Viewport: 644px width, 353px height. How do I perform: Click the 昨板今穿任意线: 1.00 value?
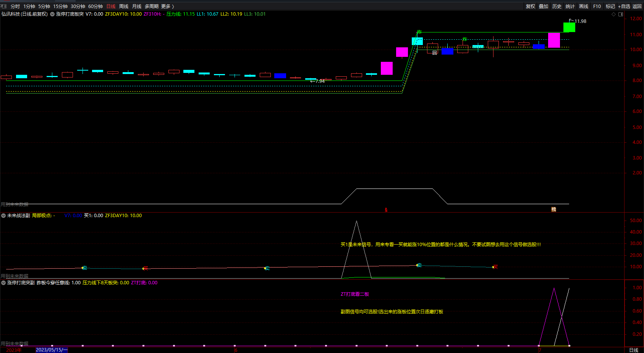pos(58,283)
